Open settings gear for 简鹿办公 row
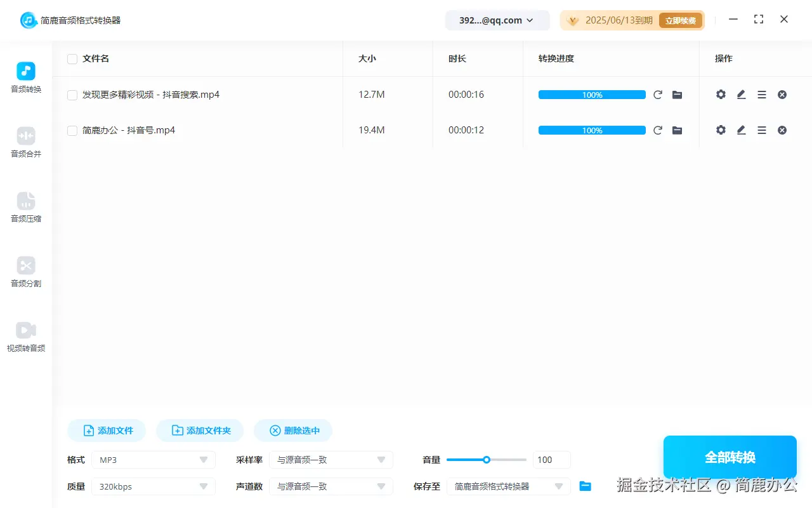The height and width of the screenshot is (508, 812). (721, 130)
